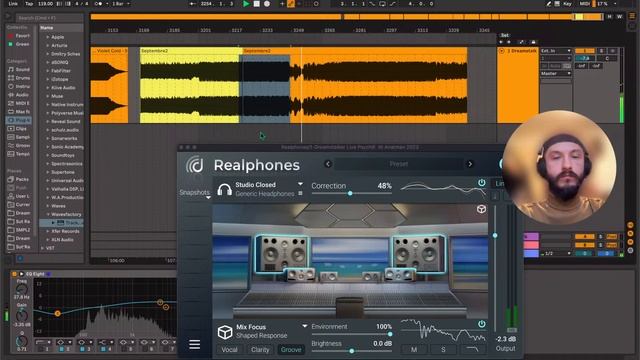The image size is (640, 360).
Task: Expand the VST folder in browser
Action: (x=42, y=248)
